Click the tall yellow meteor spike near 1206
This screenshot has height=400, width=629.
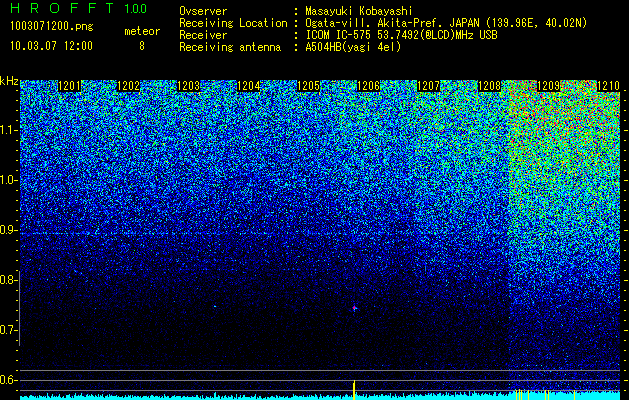coord(354,390)
